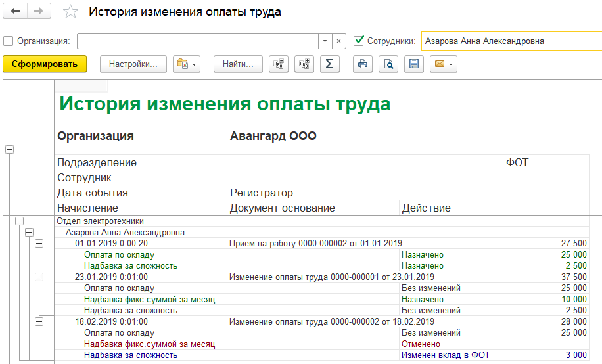Click the forward navigation arrow
The height and width of the screenshot is (364, 602).
[x=39, y=12]
